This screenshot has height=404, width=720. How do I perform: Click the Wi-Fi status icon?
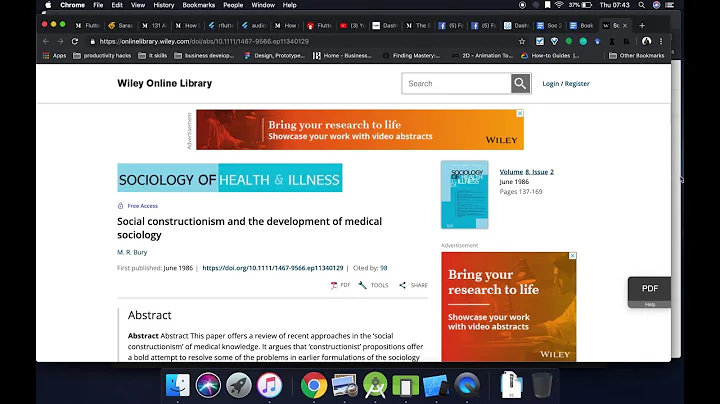559,5
